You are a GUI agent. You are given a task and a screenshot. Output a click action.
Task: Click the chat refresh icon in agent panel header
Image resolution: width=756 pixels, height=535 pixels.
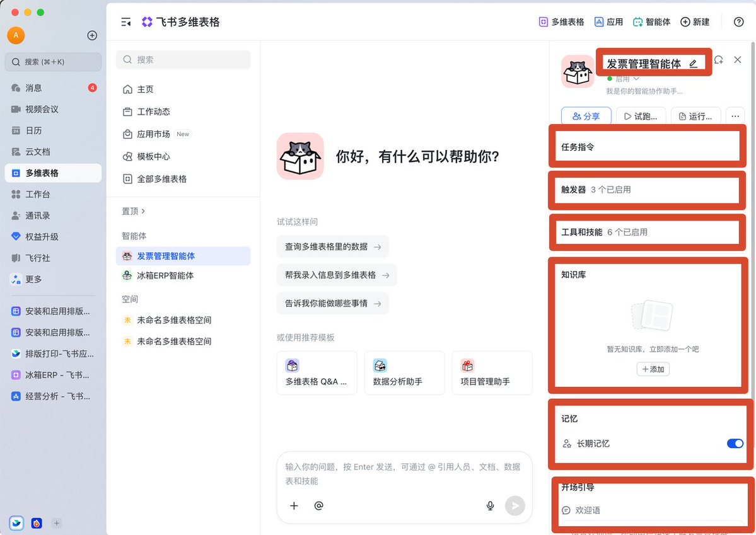718,60
